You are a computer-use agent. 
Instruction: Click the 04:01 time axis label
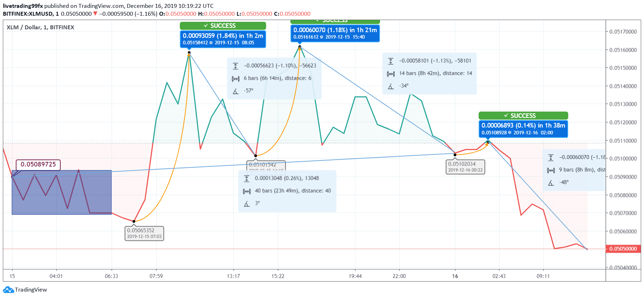click(56, 276)
